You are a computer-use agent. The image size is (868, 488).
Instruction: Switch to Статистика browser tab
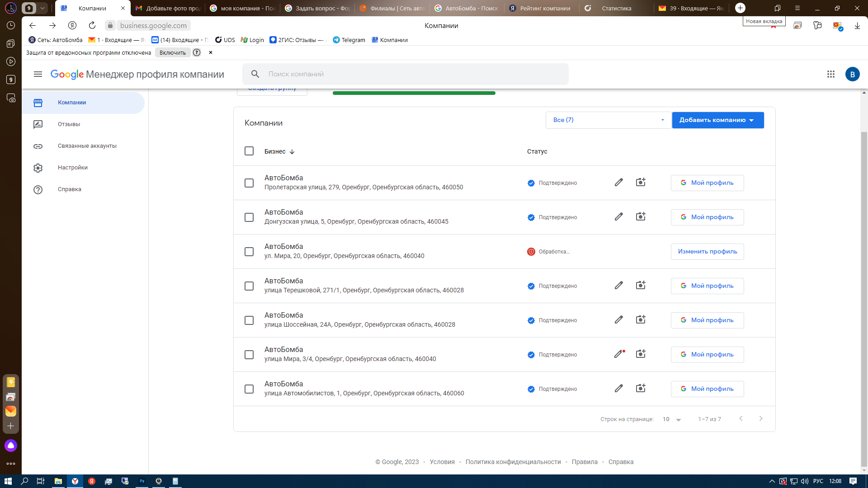click(x=616, y=8)
